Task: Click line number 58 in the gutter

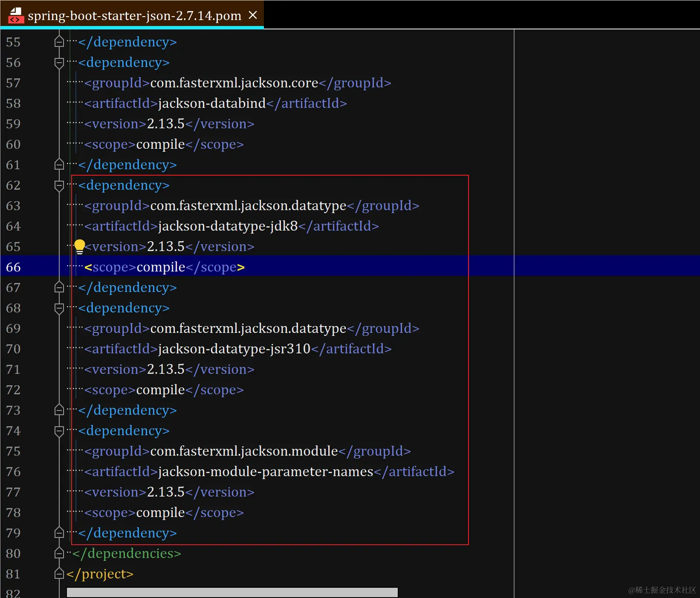Action: tap(13, 103)
